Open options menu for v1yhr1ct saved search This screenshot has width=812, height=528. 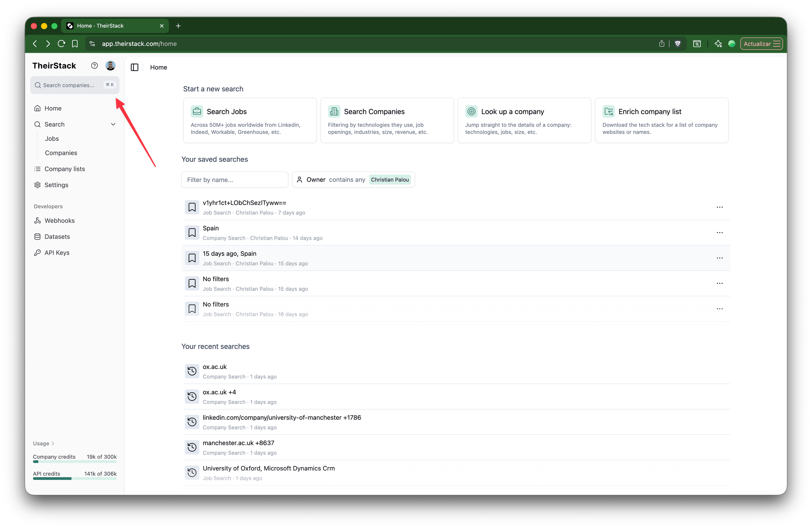(720, 207)
